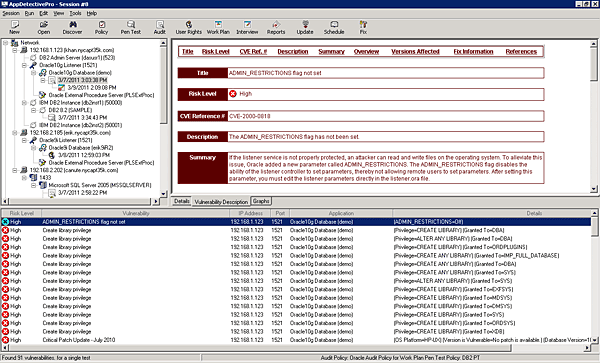Viewport: 600px width, 363px height.
Task: Click scroll-right arrow of vulnerability list
Action: tap(587, 348)
